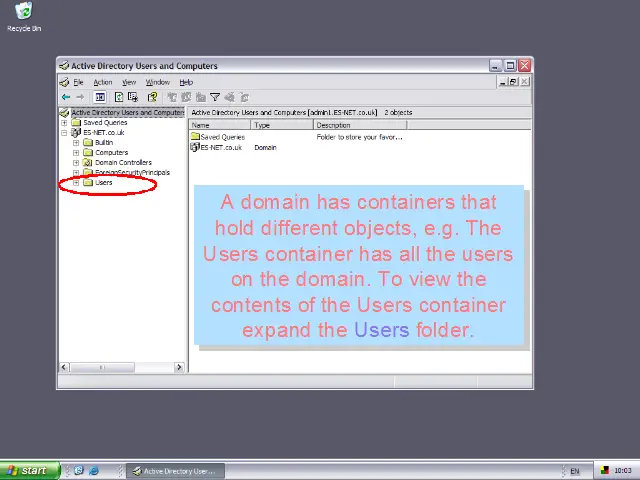The width and height of the screenshot is (640, 480).
Task: Click tree scrollbar right arrow
Action: 179,367
